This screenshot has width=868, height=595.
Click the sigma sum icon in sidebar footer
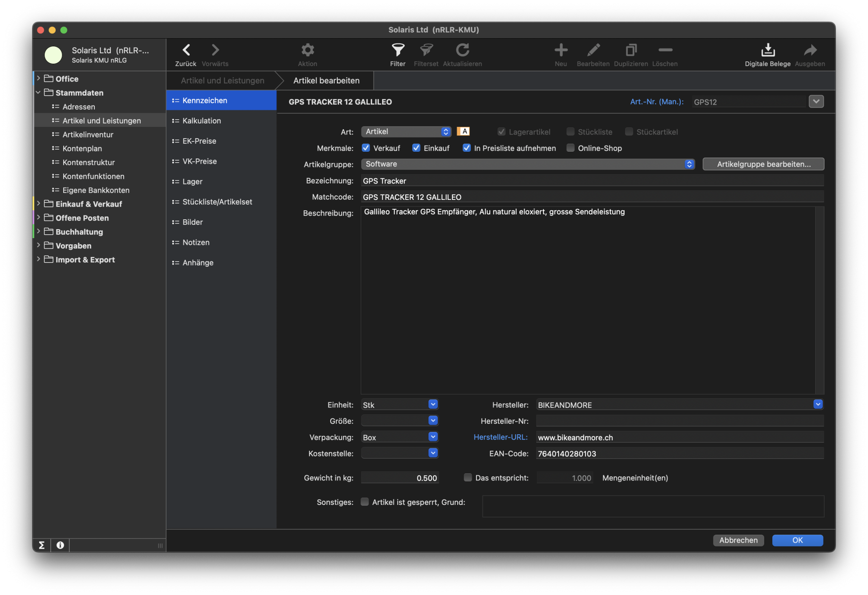point(42,545)
